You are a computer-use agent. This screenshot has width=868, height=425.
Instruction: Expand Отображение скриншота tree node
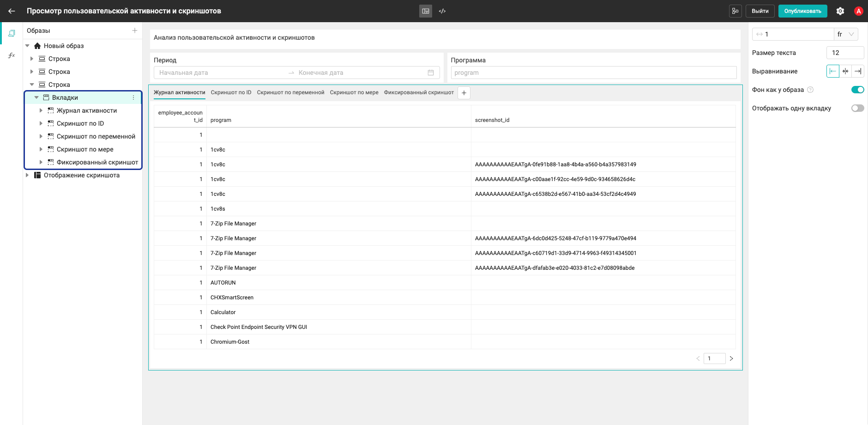point(27,175)
